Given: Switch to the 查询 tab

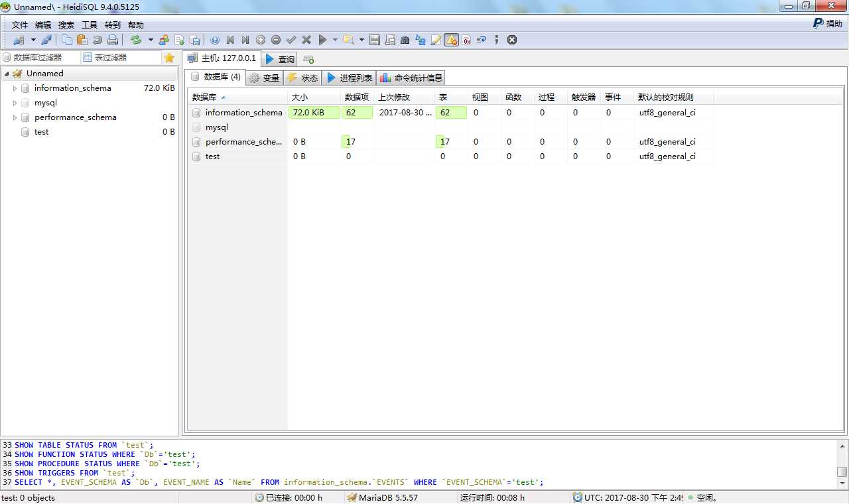Looking at the screenshot, I should [280, 59].
